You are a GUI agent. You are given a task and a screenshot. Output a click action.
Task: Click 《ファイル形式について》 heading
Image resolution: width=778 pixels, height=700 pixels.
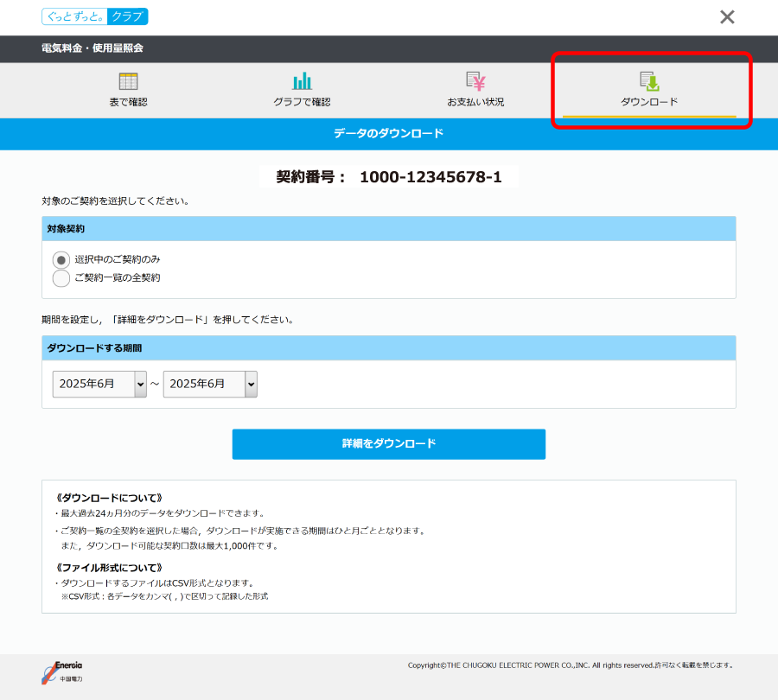coord(109,568)
